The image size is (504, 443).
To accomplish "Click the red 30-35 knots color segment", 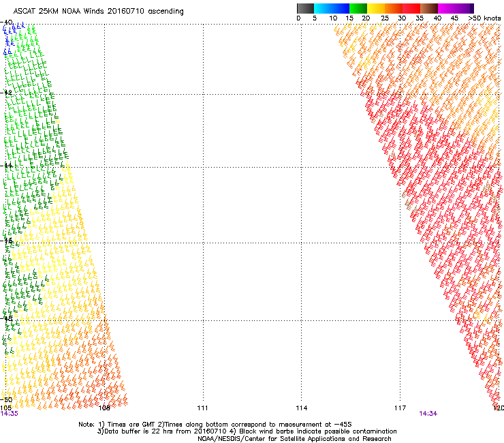I will click(411, 8).
